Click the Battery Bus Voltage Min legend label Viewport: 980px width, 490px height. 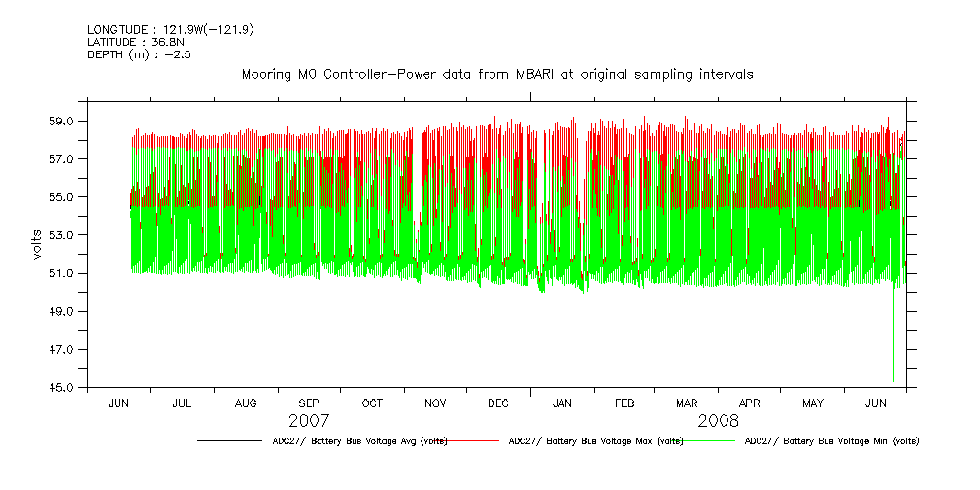coord(830,441)
